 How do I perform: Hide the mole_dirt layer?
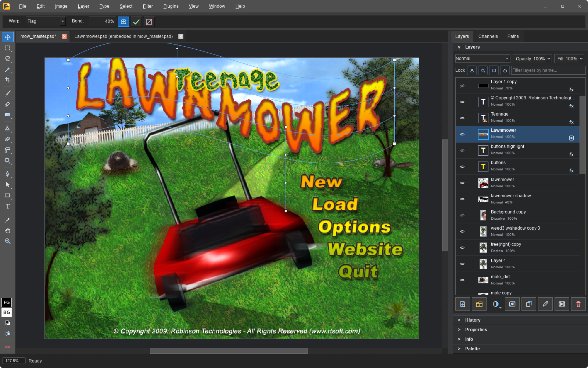[x=462, y=280]
